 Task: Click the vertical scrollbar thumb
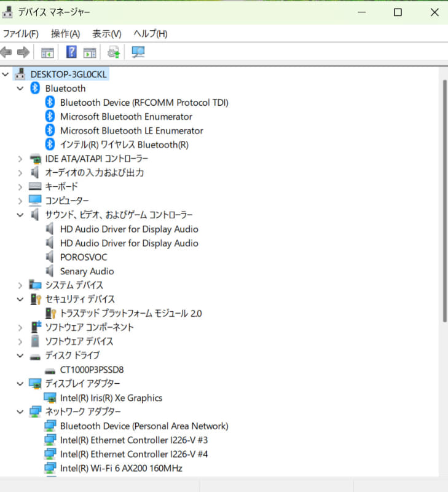click(x=444, y=201)
